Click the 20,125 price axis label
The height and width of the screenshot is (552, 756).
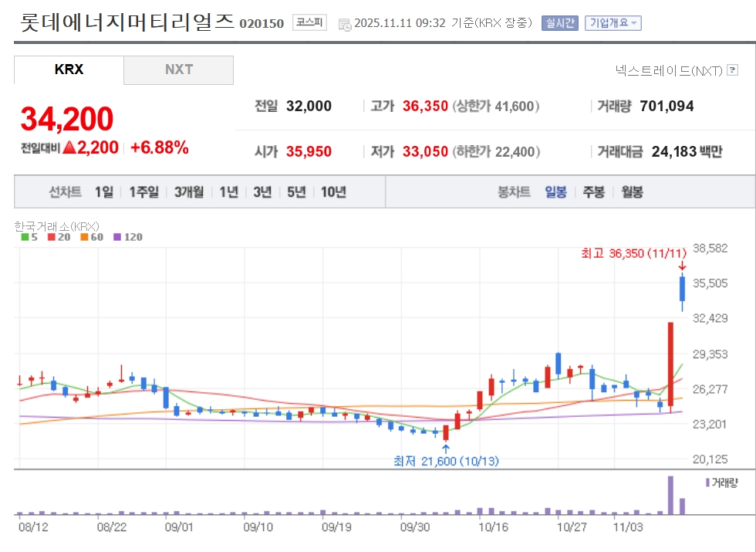tap(710, 459)
